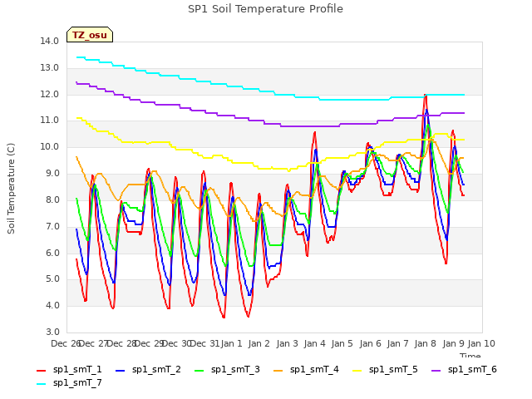This screenshot has width=532, height=399.
Task: Toggle sp1_smT_2 legend entry
Action: click(x=148, y=369)
